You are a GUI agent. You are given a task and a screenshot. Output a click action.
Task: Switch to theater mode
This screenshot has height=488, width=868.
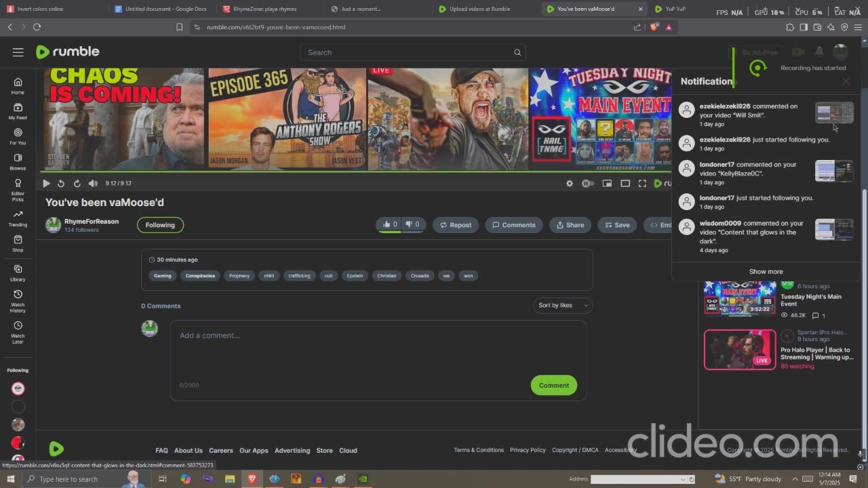(625, 183)
